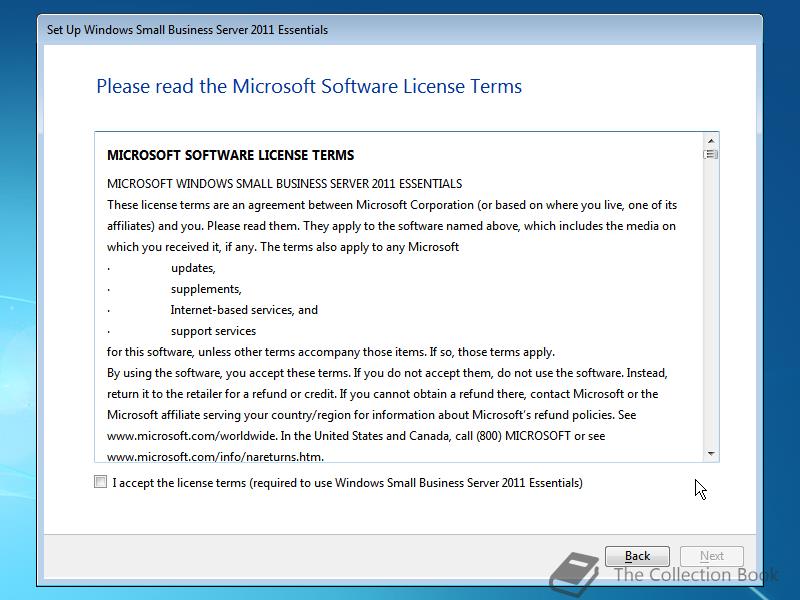Screen dimensions: 800x600
Task: Click the license scrollbar thumb
Action: coord(711,154)
